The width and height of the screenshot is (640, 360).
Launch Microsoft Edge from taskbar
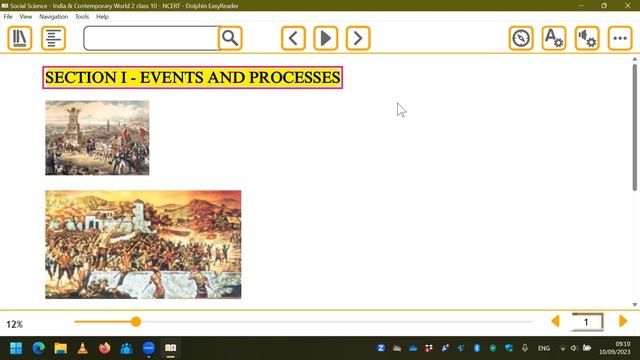pyautogui.click(x=39, y=348)
